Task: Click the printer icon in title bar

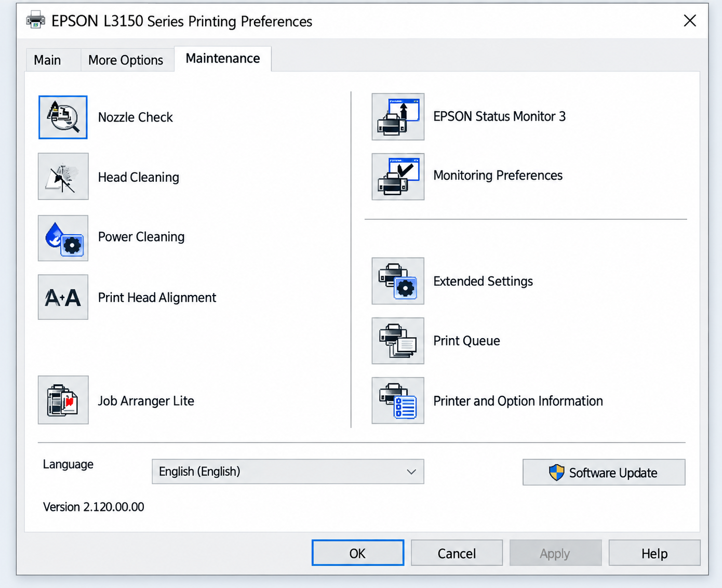Action: coord(36,20)
